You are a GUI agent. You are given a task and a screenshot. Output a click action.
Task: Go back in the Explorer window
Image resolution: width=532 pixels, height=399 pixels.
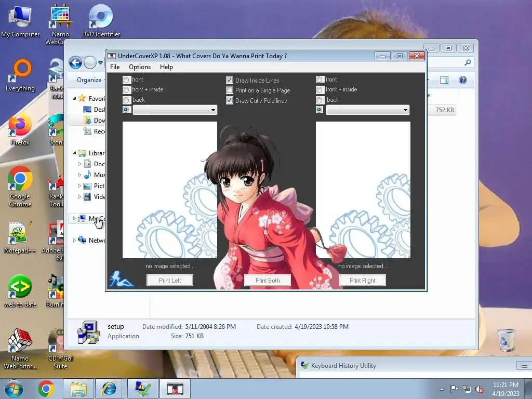pyautogui.click(x=76, y=62)
